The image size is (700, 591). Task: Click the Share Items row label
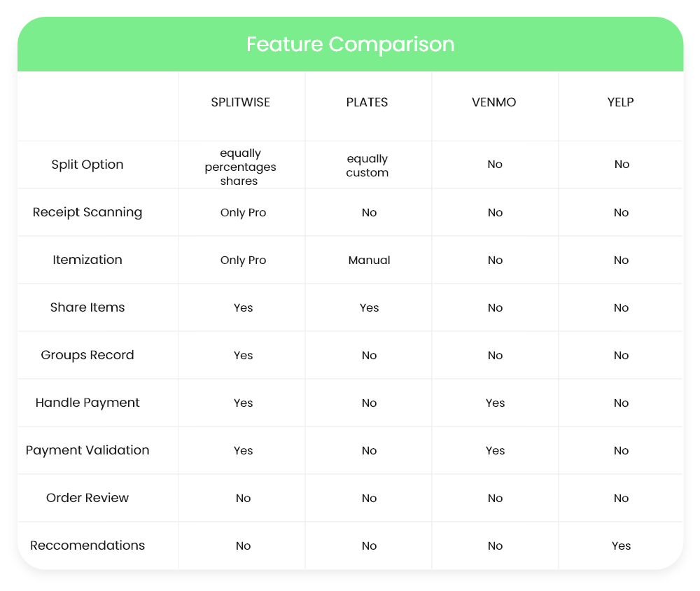click(x=87, y=307)
